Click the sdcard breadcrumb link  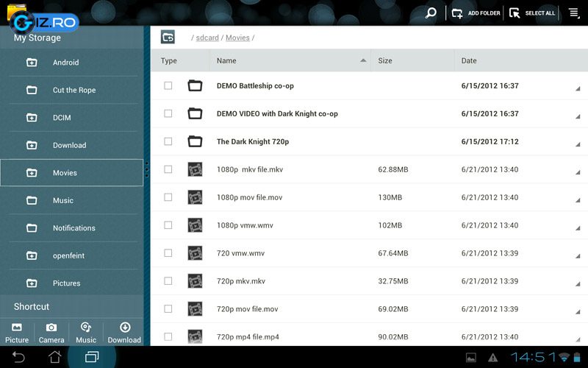click(x=207, y=38)
